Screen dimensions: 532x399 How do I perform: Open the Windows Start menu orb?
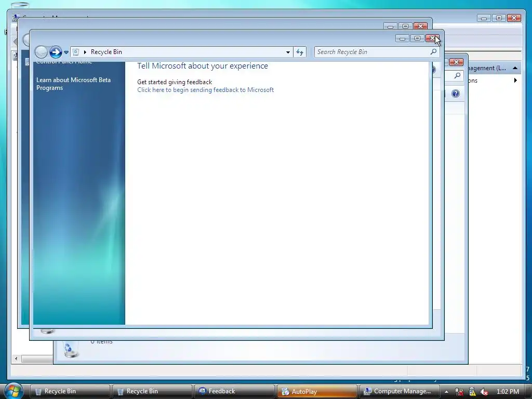click(14, 391)
